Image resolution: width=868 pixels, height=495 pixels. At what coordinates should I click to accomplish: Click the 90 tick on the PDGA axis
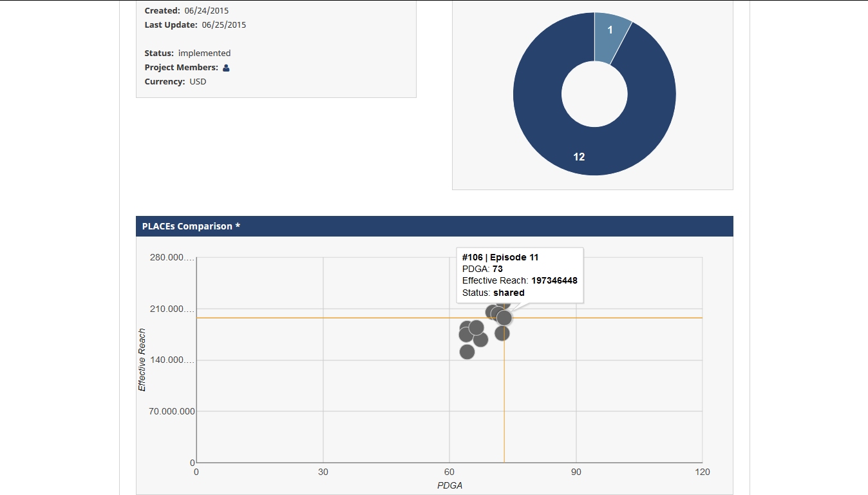tap(576, 472)
